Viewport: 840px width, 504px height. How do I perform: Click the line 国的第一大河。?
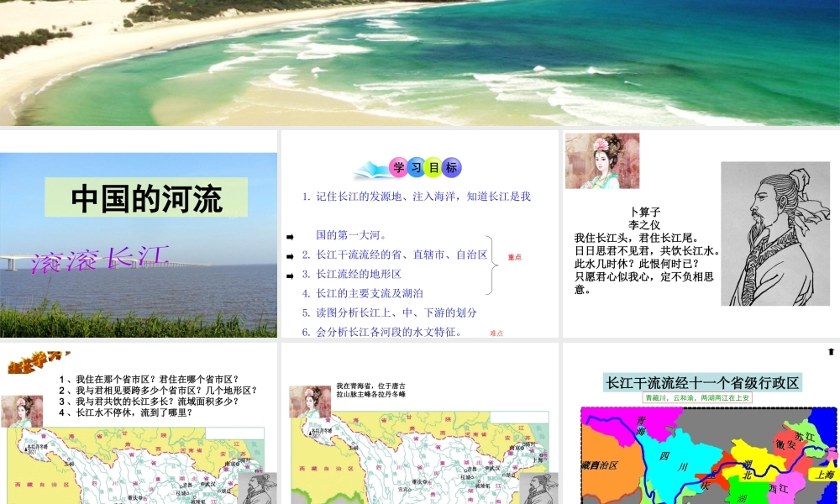(351, 235)
